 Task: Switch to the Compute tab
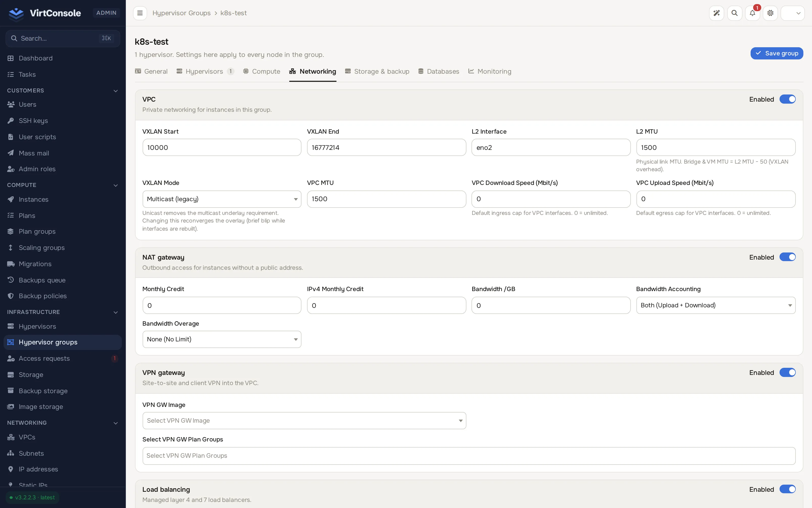coord(261,72)
